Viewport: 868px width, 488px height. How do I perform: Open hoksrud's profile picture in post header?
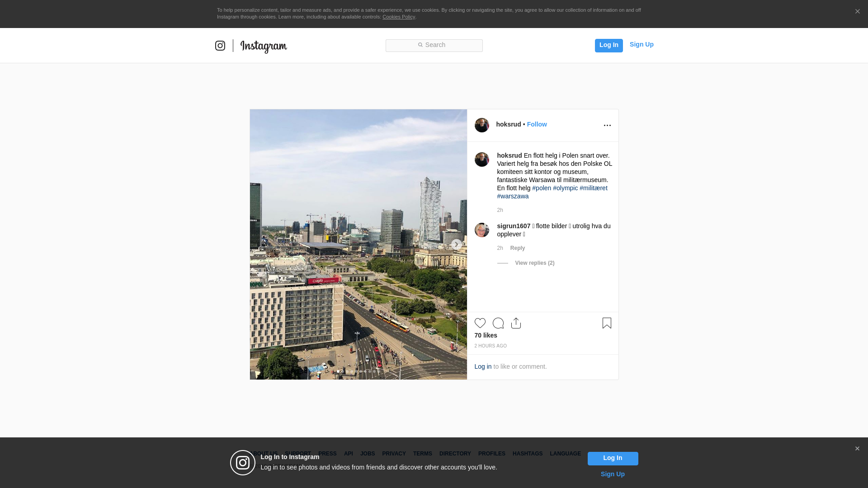(x=481, y=125)
